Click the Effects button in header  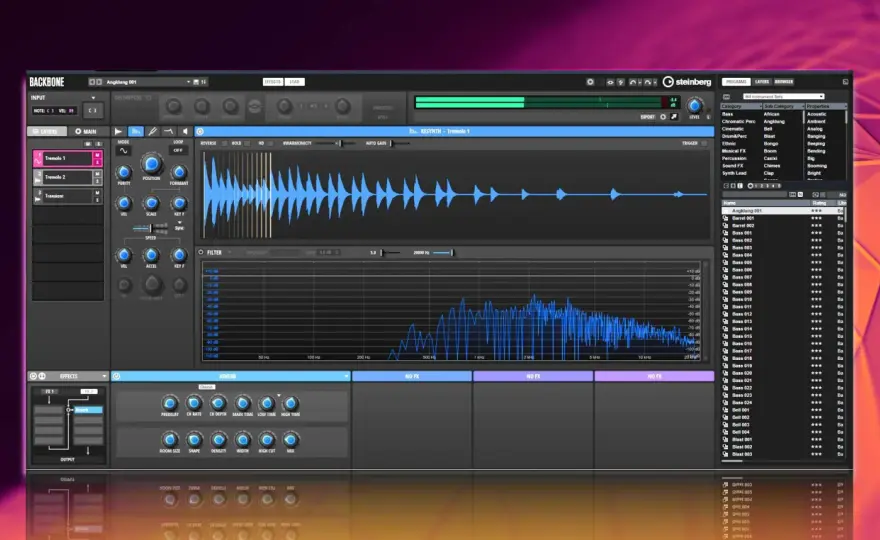point(273,82)
